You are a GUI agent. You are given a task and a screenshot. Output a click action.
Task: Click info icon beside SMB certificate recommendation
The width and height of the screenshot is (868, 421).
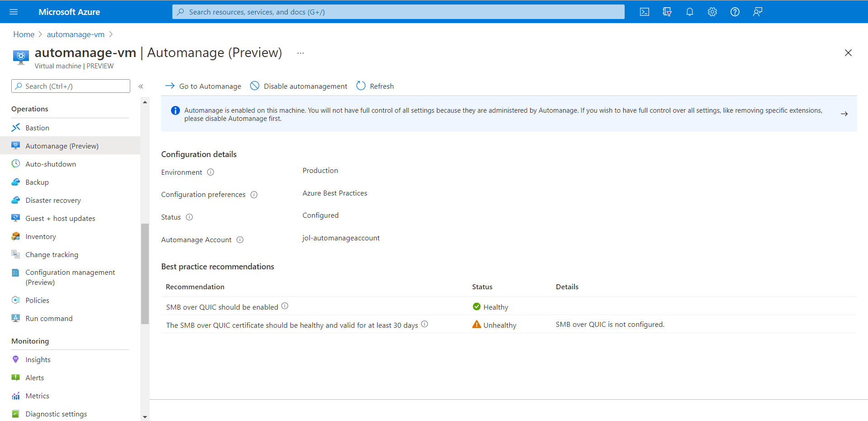tap(425, 324)
